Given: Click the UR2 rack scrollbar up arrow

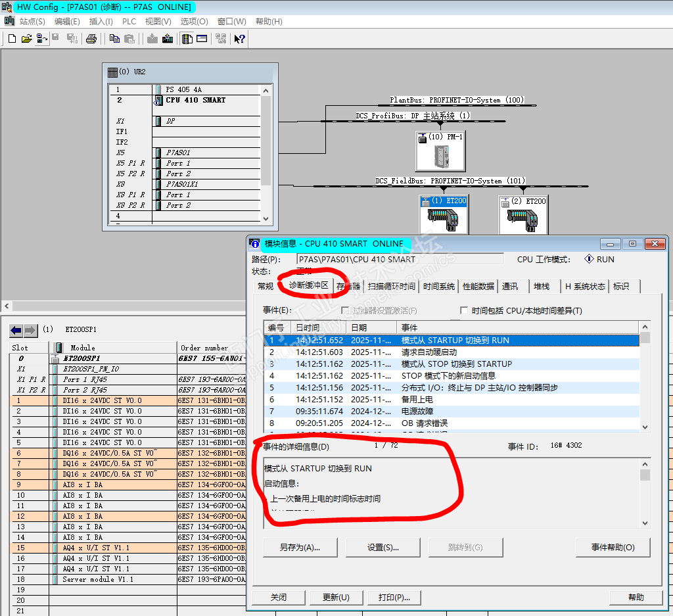Looking at the screenshot, I should [266, 91].
